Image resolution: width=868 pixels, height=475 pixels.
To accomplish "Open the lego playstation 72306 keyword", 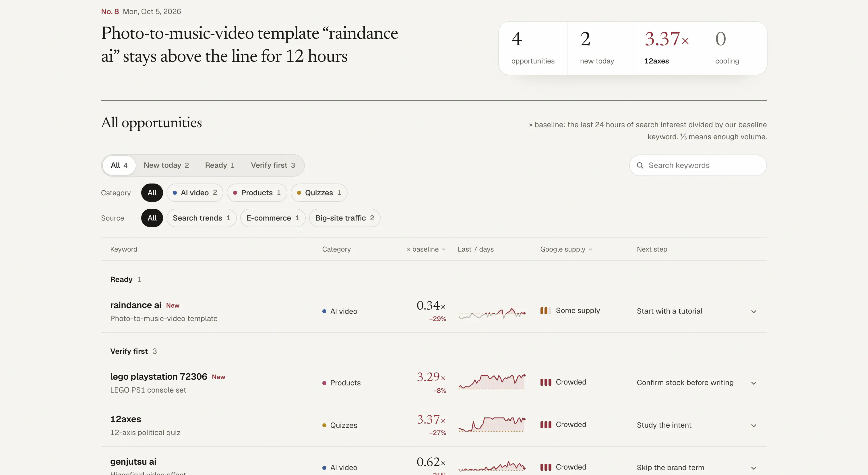I will pyautogui.click(x=158, y=376).
